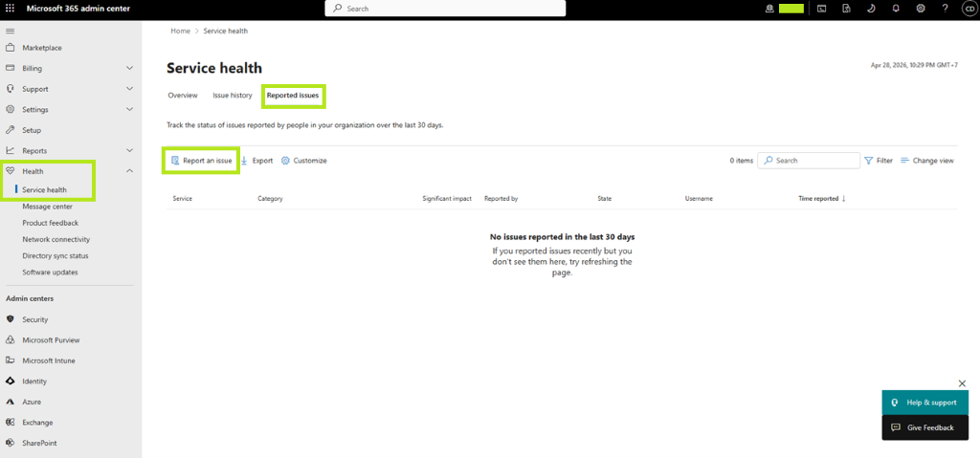Viewport: 980px width, 458px height.
Task: Click the Exchange icon
Action: click(x=10, y=423)
